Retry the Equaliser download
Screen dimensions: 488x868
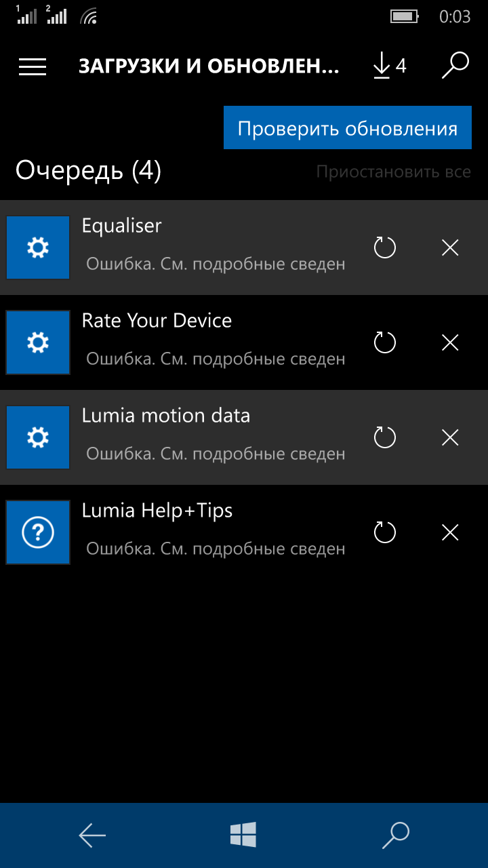pos(385,248)
